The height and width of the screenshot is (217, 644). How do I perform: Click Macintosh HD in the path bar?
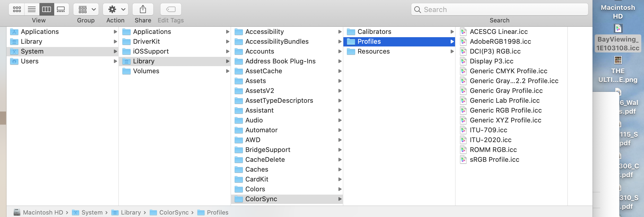coord(43,212)
